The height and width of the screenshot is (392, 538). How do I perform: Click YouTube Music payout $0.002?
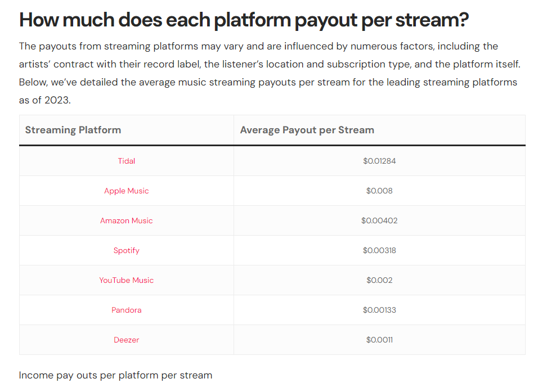tap(379, 280)
